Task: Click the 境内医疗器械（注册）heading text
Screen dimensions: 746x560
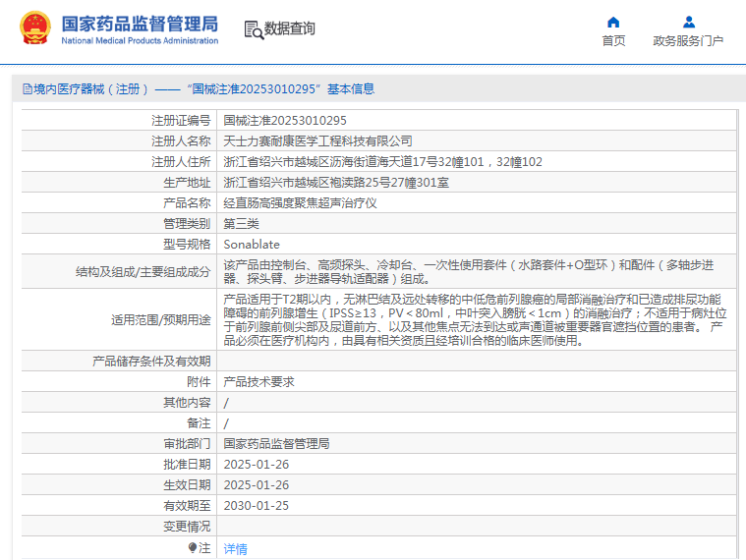Action: (x=90, y=88)
